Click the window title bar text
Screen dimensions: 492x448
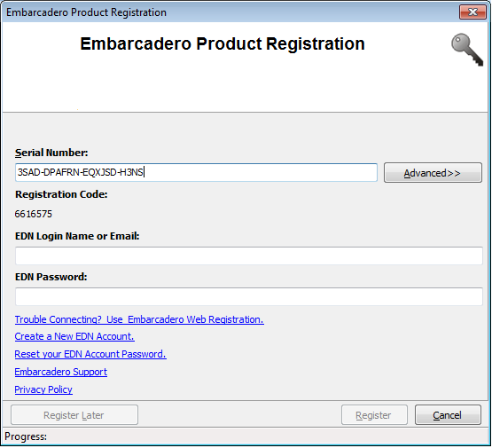click(x=86, y=12)
